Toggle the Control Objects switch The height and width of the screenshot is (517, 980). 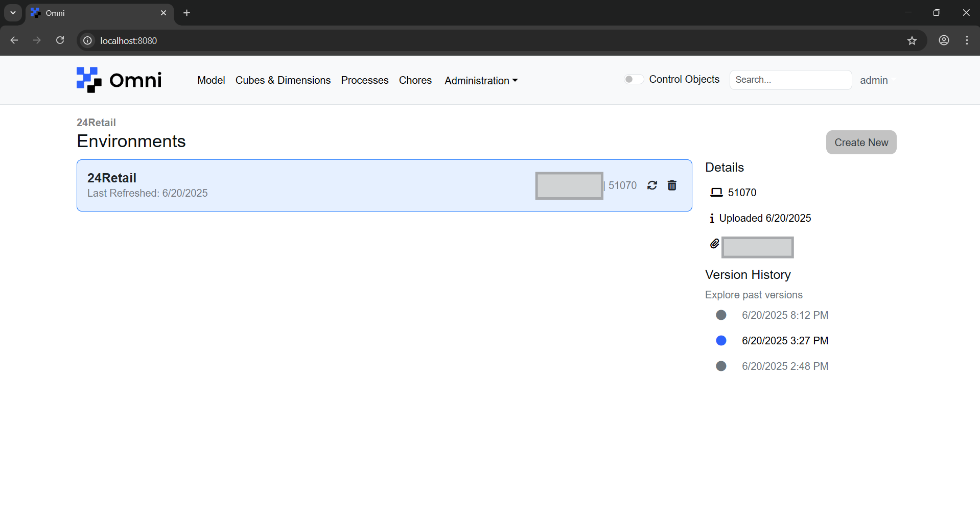pos(634,79)
